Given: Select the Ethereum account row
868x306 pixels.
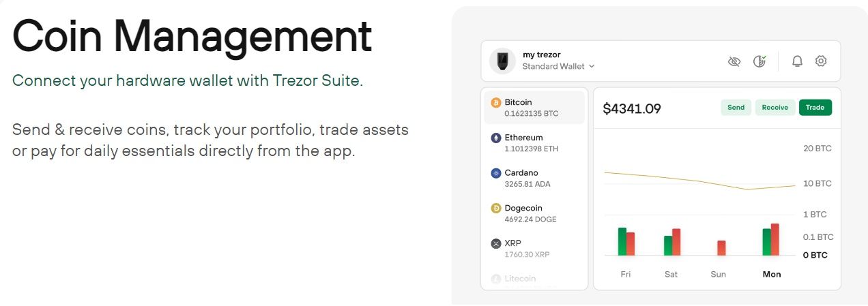Looking at the screenshot, I should (534, 143).
